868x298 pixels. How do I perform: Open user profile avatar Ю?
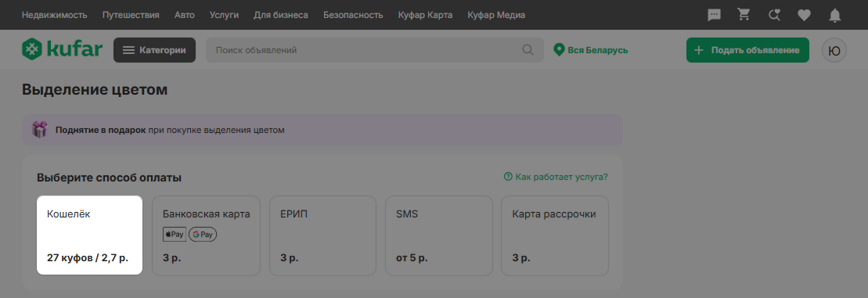click(x=834, y=50)
